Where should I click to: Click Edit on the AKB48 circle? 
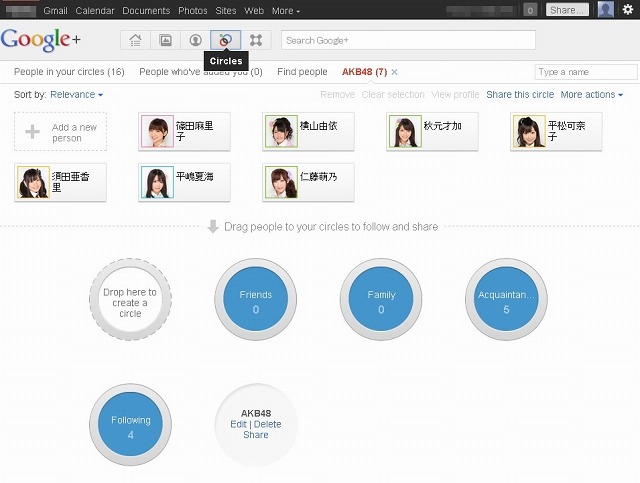(x=238, y=424)
